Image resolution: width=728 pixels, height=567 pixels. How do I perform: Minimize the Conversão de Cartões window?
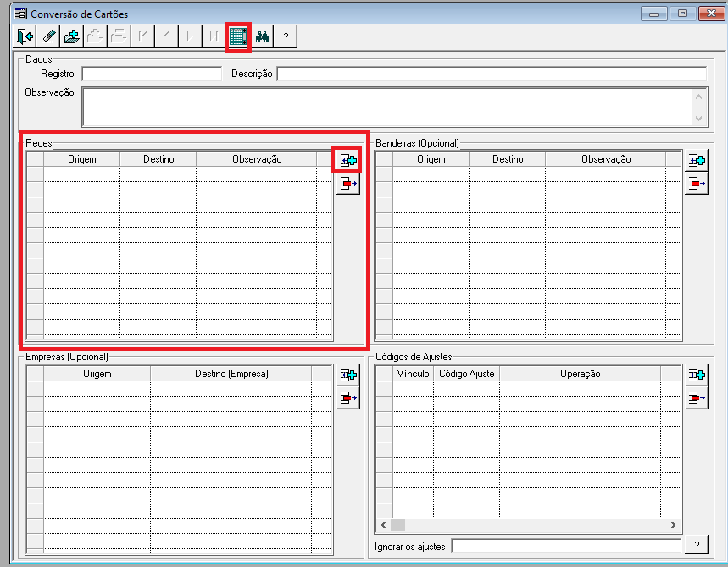[x=653, y=14]
